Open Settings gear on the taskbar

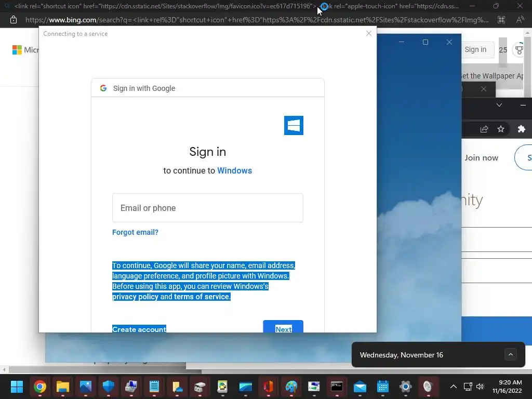tap(405, 387)
